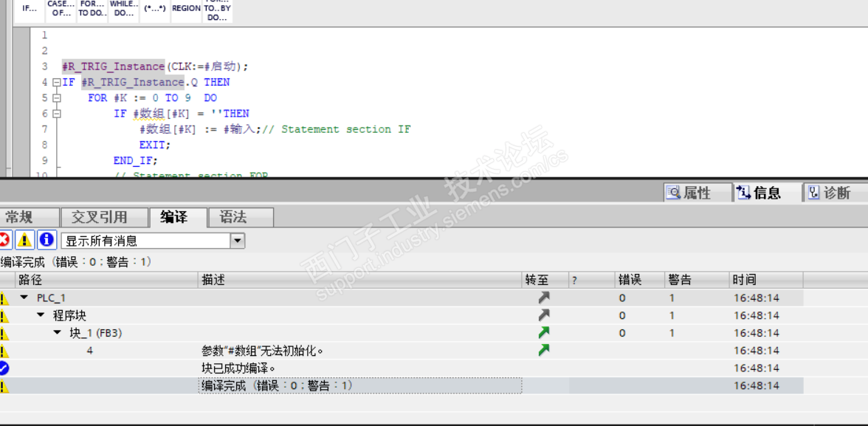Image resolution: width=868 pixels, height=426 pixels.
Task: Sort by the 时间 column header
Action: pyautogui.click(x=765, y=281)
